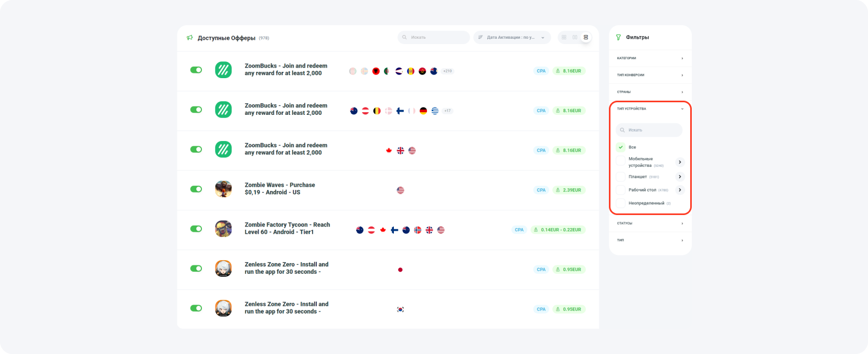
Task: Check the Планшет device checkbox
Action: (621, 177)
